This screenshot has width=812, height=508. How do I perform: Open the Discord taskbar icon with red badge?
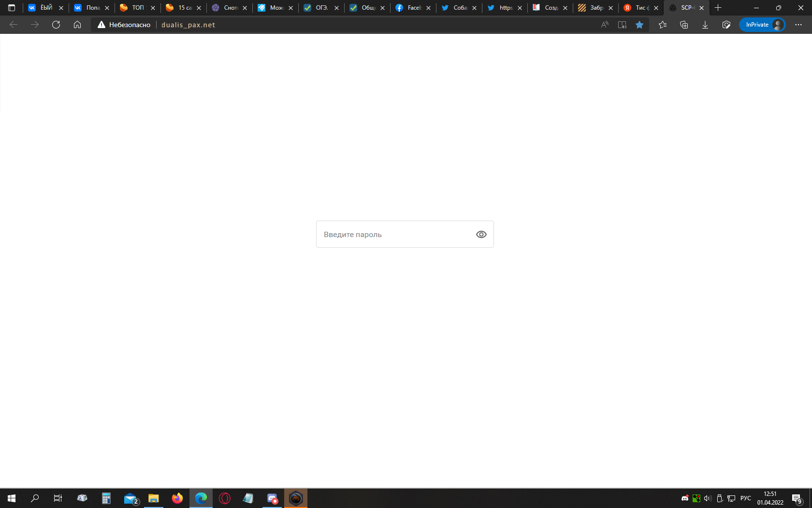(272, 498)
